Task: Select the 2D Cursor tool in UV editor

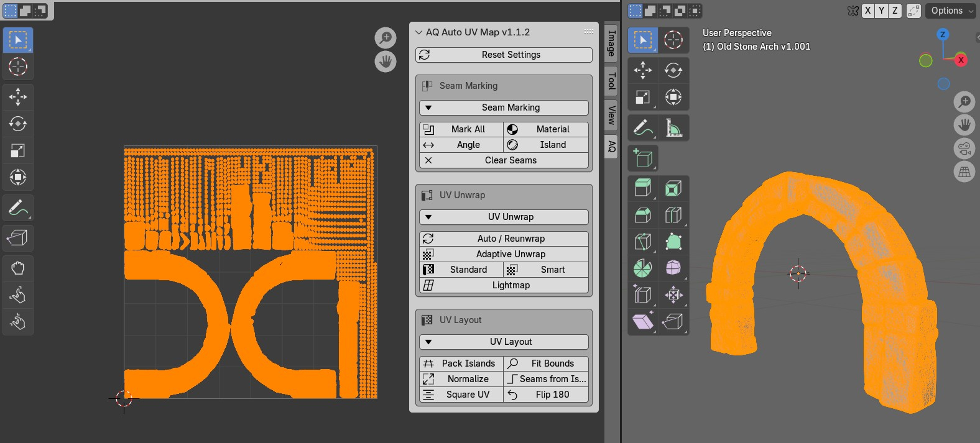Action: click(x=18, y=66)
